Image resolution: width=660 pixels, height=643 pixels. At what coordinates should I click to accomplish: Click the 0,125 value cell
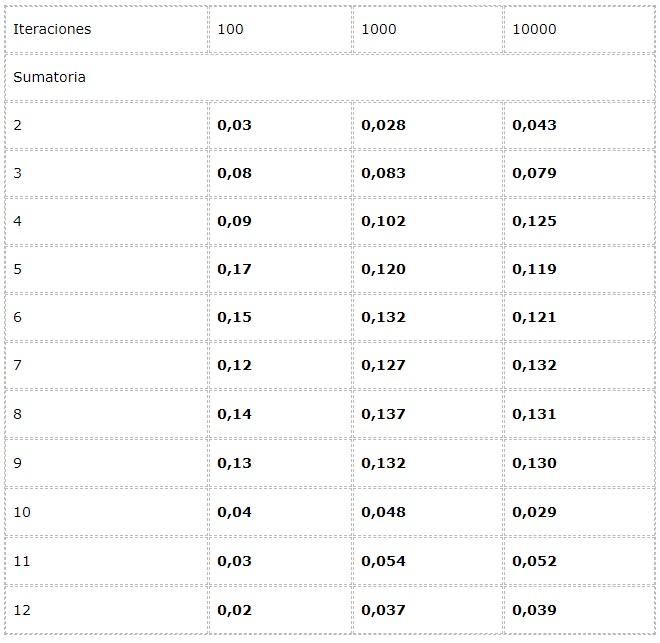coord(534,221)
